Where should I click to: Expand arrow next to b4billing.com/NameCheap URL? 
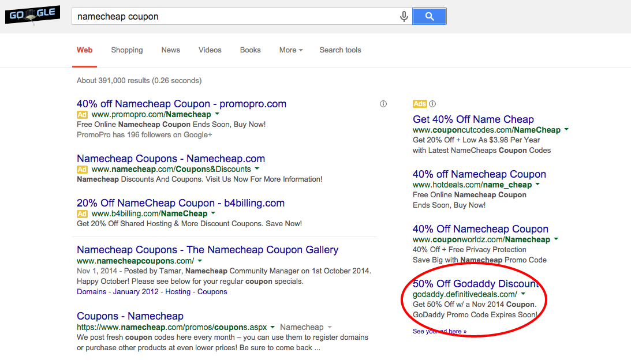[213, 213]
